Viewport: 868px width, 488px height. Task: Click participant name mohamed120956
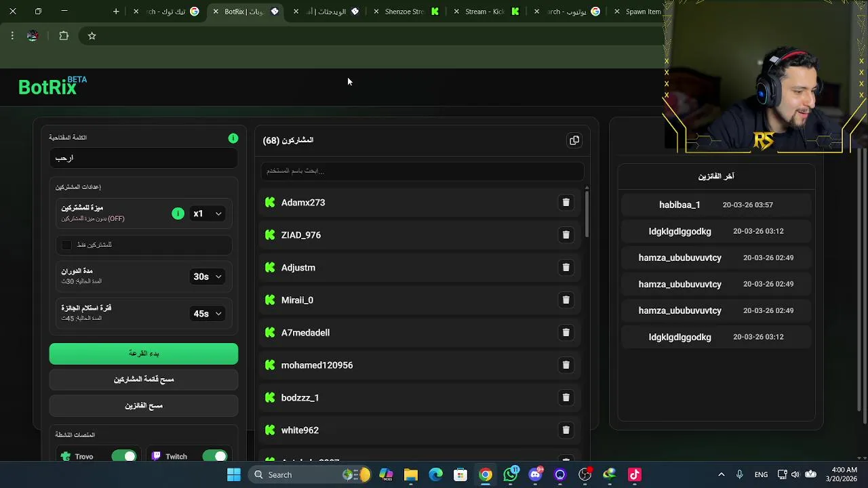317,365
